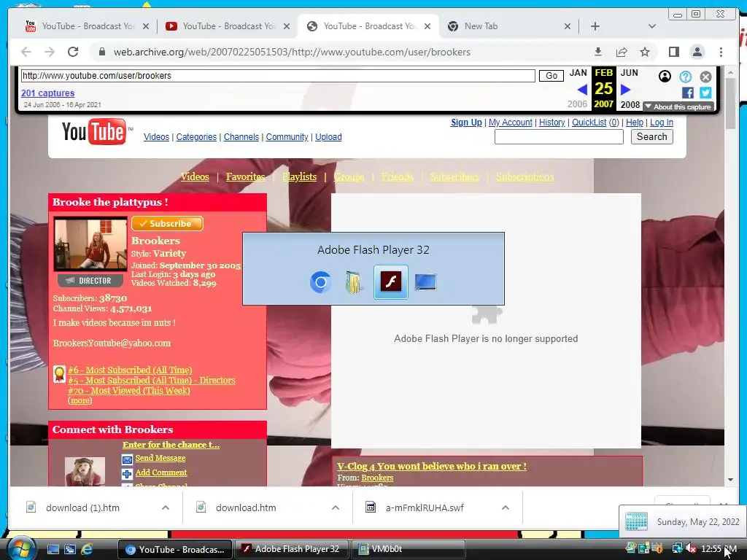Click the Windows Start orb
Screen dimensions: 747x560
(x=21, y=548)
